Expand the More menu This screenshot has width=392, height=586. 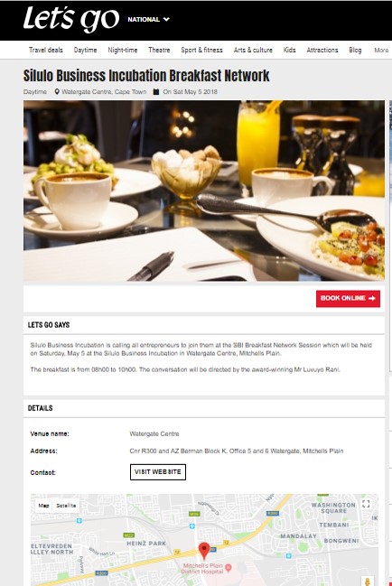pos(381,50)
